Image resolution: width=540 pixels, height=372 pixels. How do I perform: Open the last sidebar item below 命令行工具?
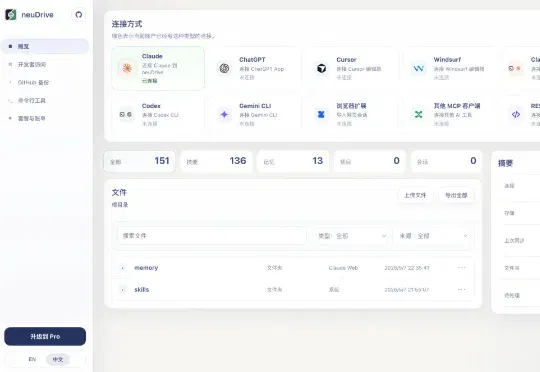[x=45, y=118]
